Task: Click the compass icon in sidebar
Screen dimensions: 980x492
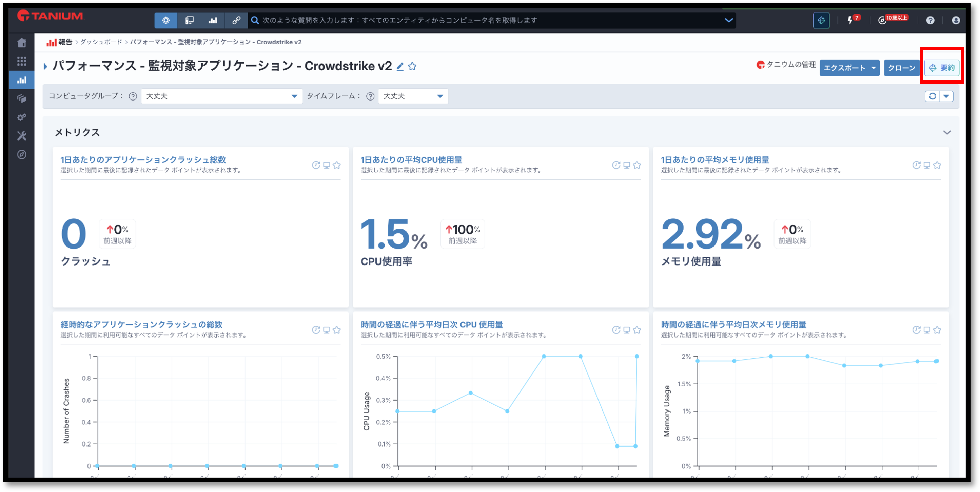Action: tap(22, 154)
